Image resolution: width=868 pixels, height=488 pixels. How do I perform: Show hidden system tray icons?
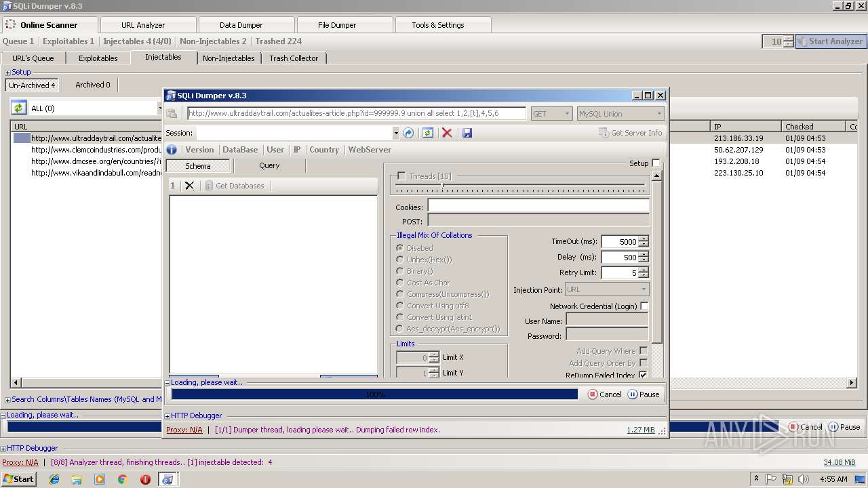756,479
